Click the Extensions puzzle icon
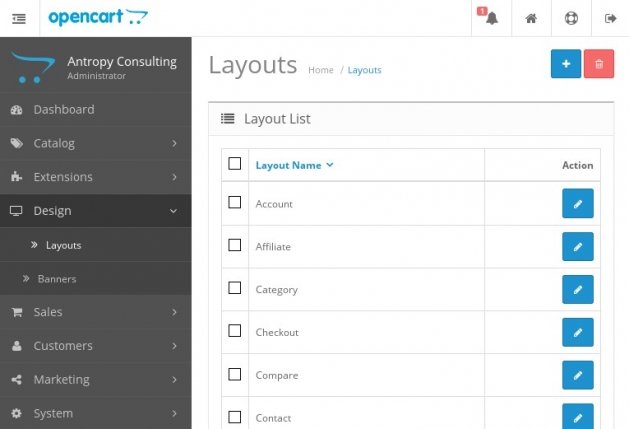 coord(16,177)
